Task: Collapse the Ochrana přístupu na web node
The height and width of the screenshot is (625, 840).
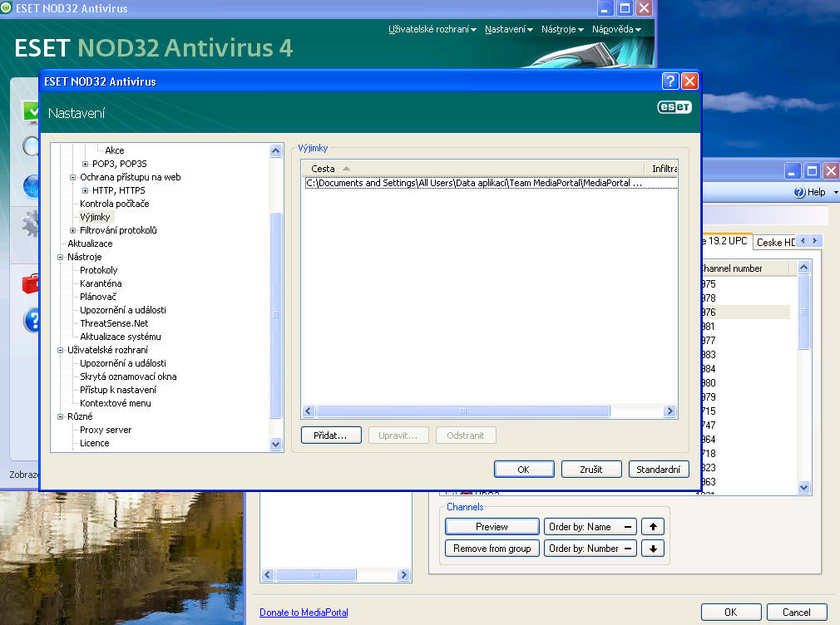Action: (72, 177)
